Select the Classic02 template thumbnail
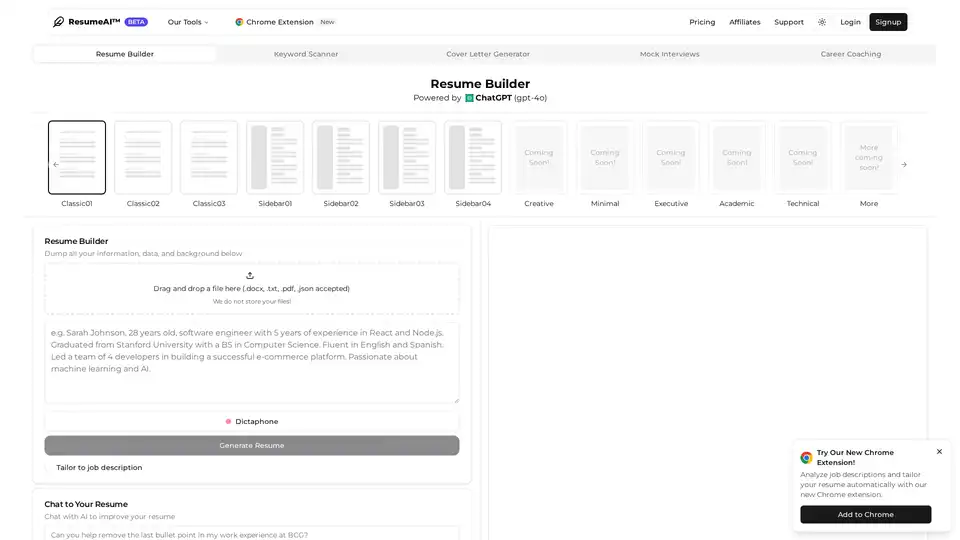 tap(143, 158)
